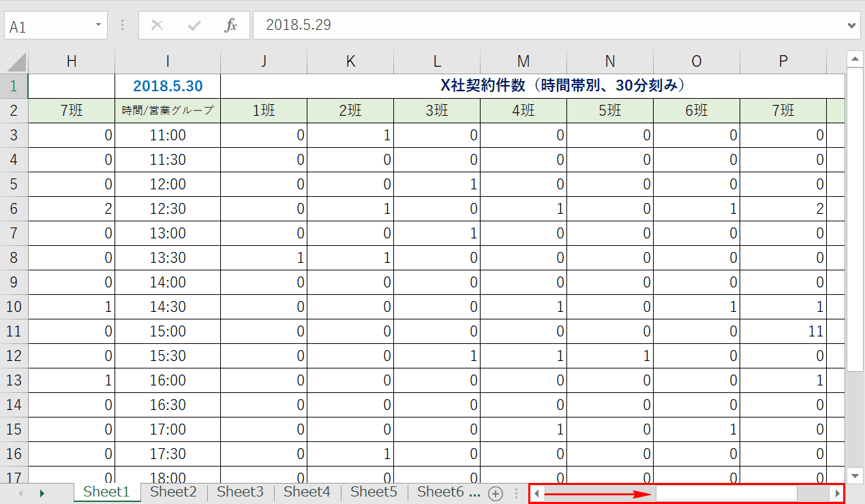This screenshot has width=865, height=504.
Task: Switch to the Sheet6 tab
Action: [x=440, y=492]
